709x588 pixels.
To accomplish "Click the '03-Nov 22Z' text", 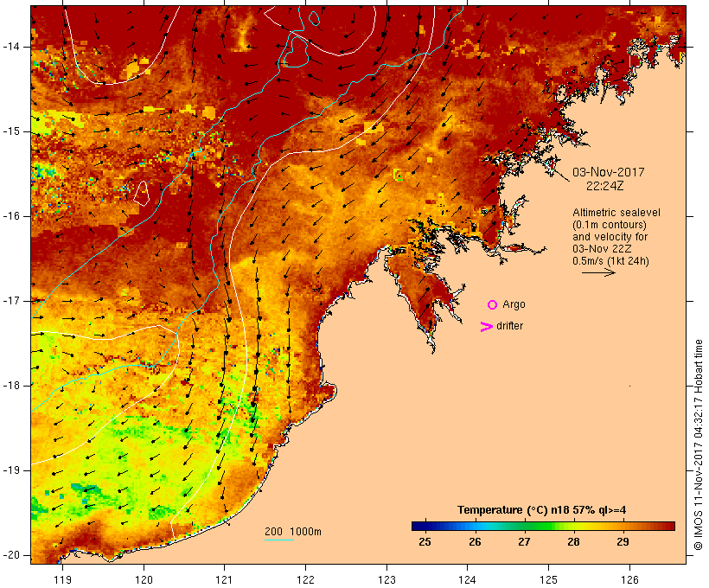I will tap(602, 249).
